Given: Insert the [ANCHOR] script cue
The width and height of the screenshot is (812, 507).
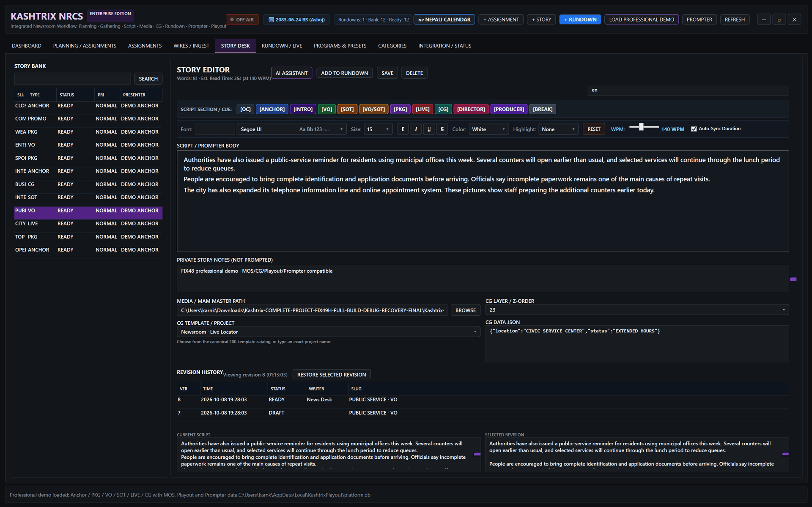Looking at the screenshot, I should [x=272, y=110].
